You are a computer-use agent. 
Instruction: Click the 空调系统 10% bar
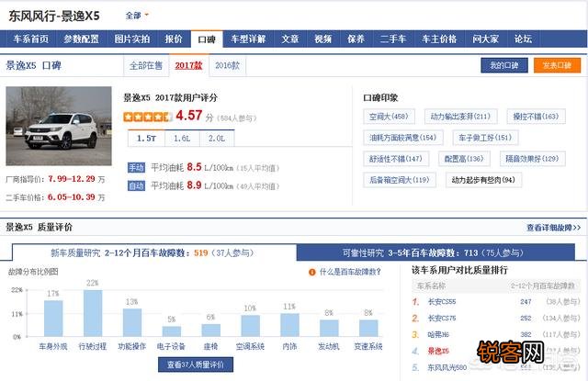(251, 326)
